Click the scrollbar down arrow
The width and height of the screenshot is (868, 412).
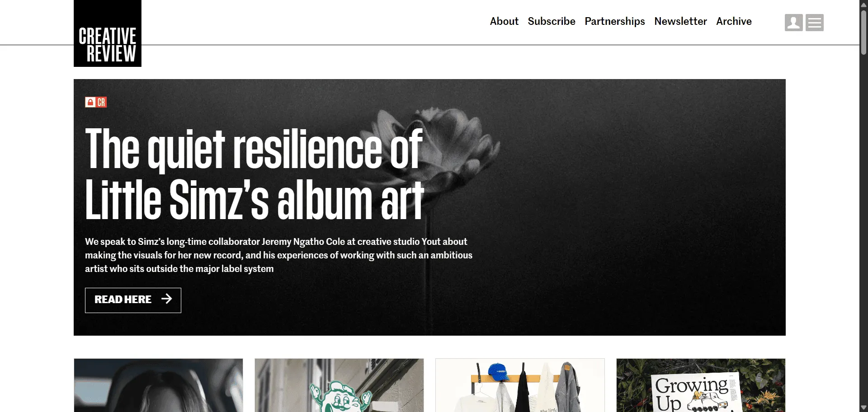[x=863, y=408]
